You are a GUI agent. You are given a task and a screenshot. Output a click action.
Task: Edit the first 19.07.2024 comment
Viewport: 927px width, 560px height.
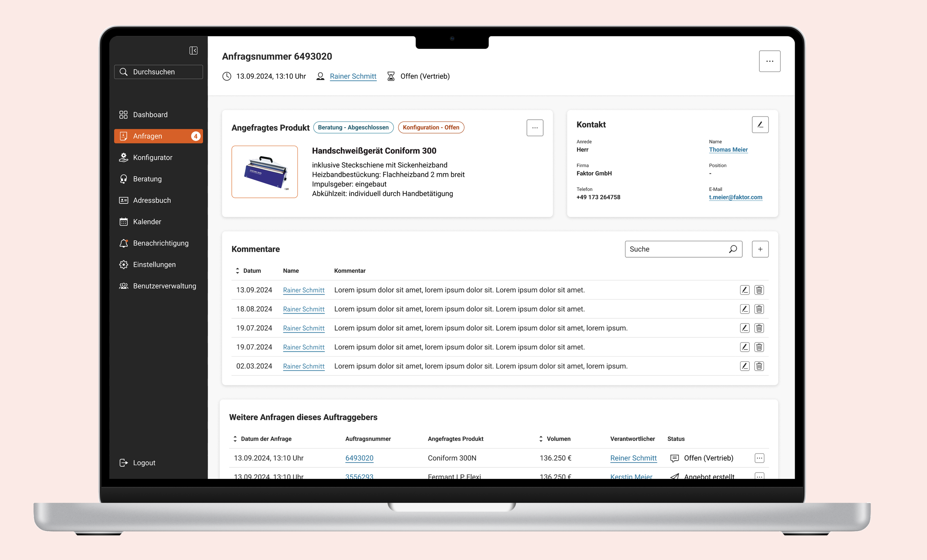pos(745,328)
